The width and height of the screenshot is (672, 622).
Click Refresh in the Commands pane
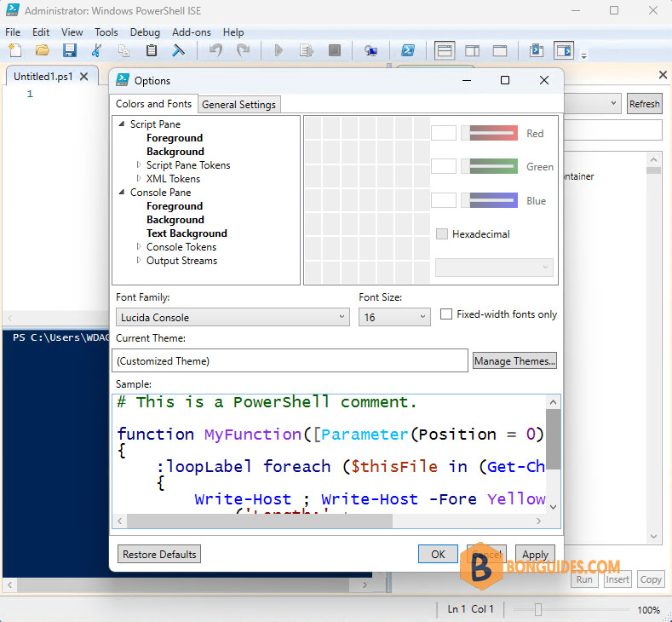644,104
